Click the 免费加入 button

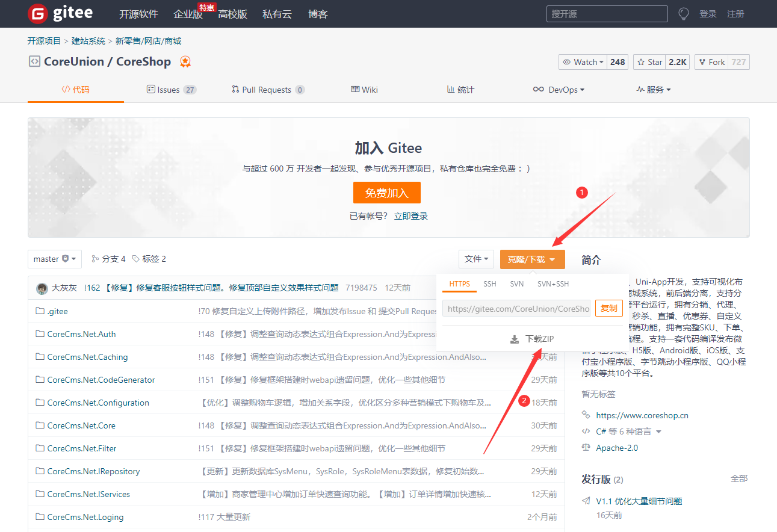click(386, 193)
